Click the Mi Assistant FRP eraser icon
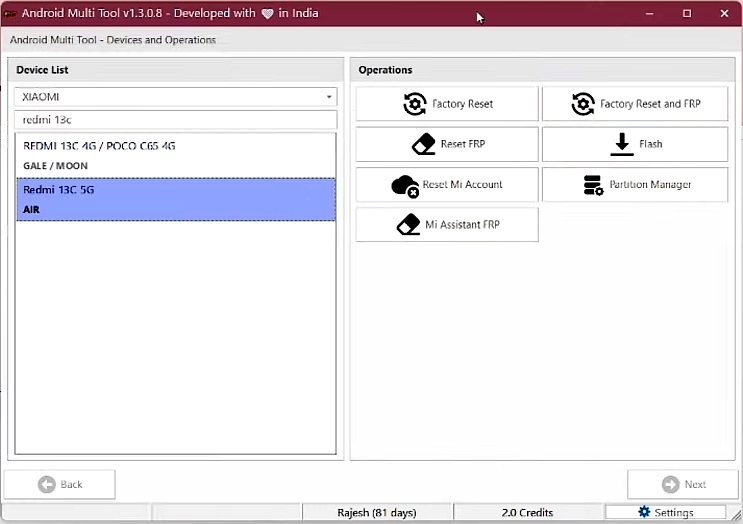Screen dimensions: 743x524 408,224
